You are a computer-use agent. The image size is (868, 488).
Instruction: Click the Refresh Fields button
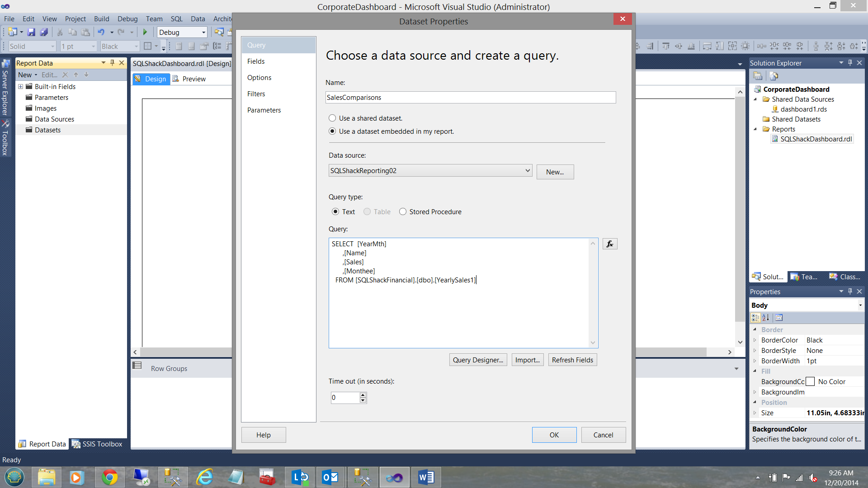click(572, 360)
